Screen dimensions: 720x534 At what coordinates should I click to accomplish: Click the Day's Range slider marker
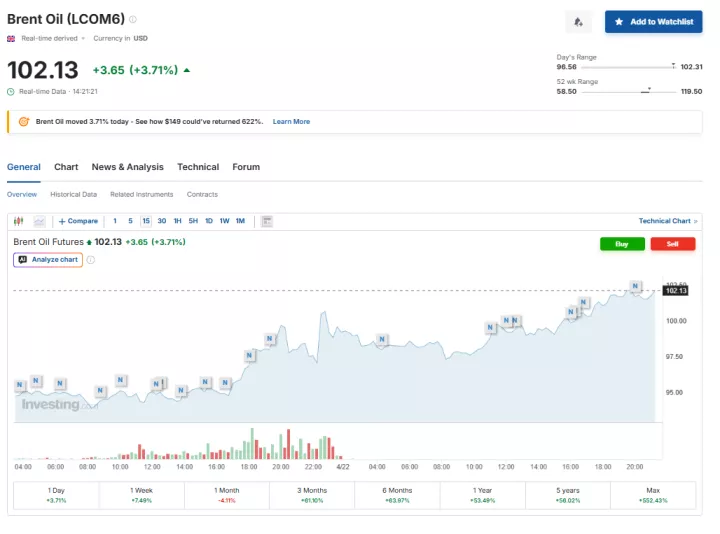coord(673,67)
